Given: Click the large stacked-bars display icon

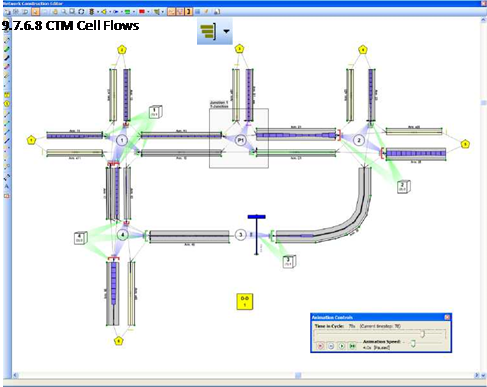Looking at the screenshot, I should pos(208,31).
